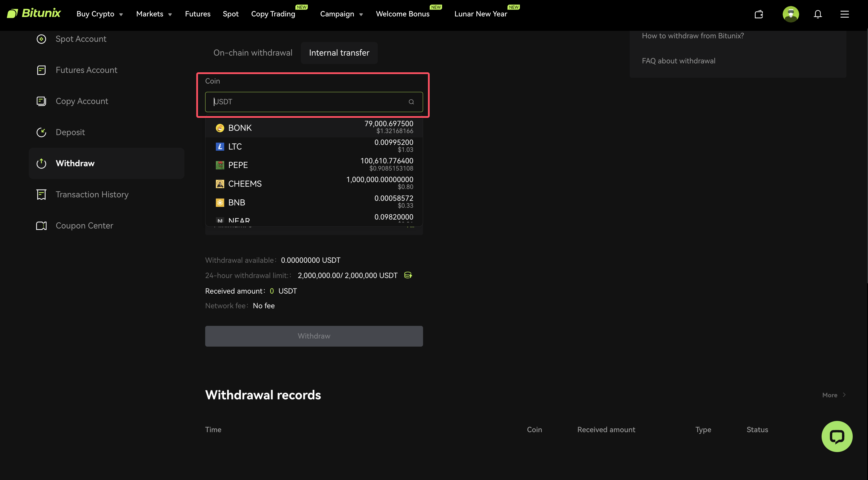Click the BONK coin icon
868x480 pixels.
[x=220, y=128]
